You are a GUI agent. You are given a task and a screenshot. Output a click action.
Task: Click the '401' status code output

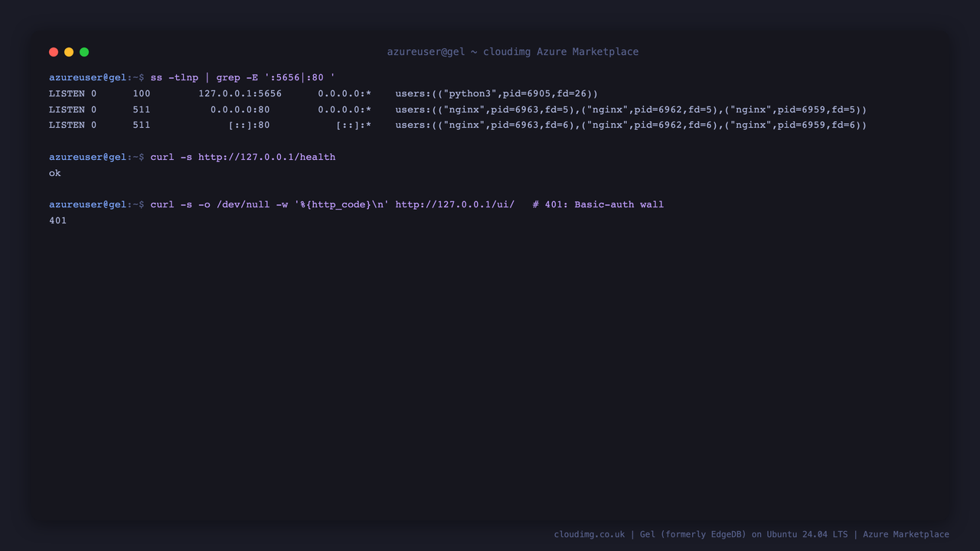pyautogui.click(x=57, y=220)
